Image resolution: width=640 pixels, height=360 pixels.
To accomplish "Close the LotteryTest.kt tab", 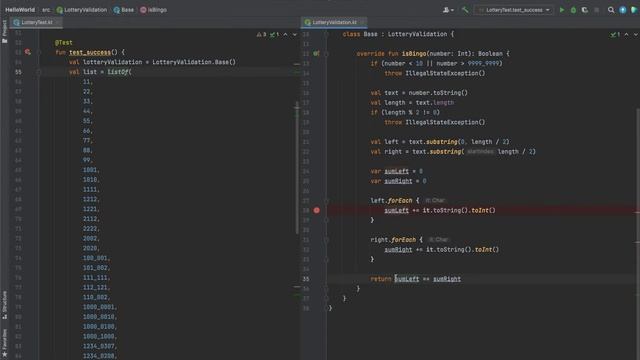I will tap(58, 22).
